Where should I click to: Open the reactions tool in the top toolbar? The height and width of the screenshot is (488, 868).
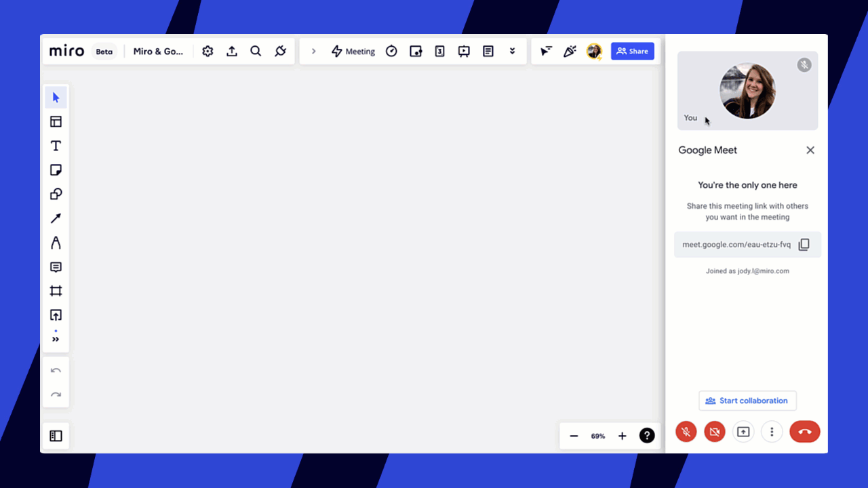[570, 51]
